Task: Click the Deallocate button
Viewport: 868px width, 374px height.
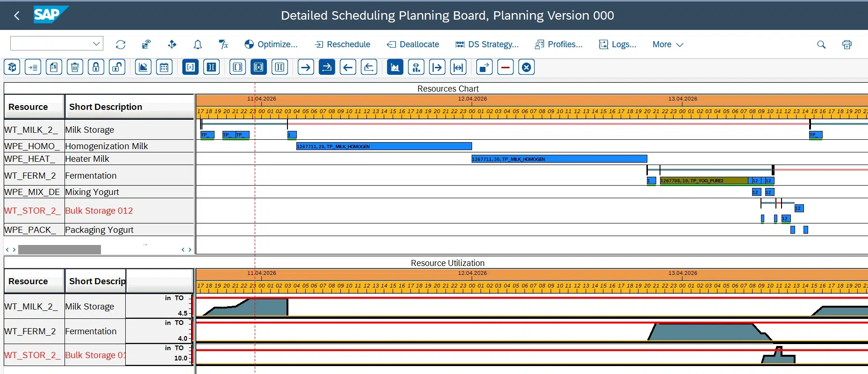Action: (413, 44)
